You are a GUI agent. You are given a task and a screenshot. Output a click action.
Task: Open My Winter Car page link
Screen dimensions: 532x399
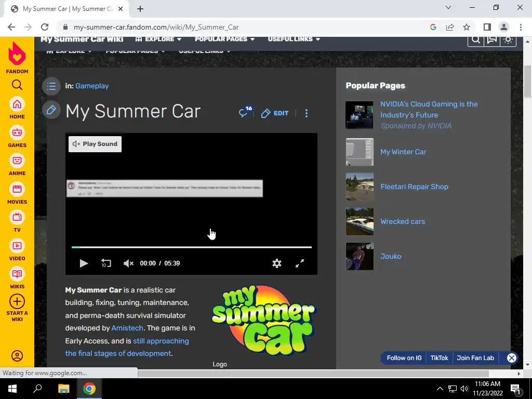click(403, 152)
